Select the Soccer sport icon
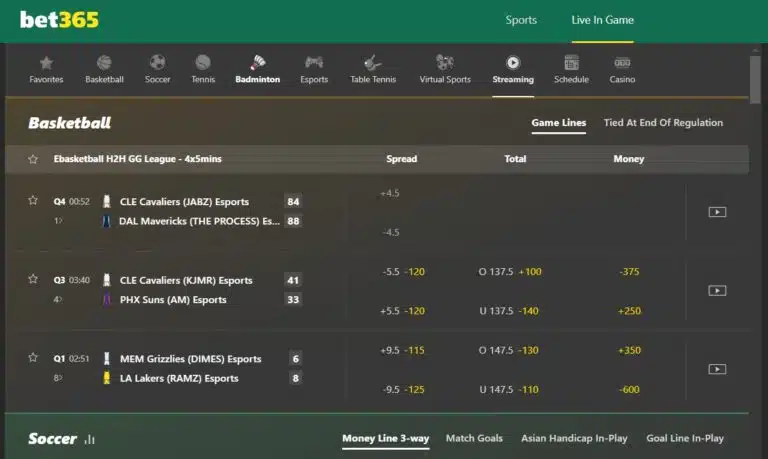Viewport: 768px width, 459px height. 157,63
